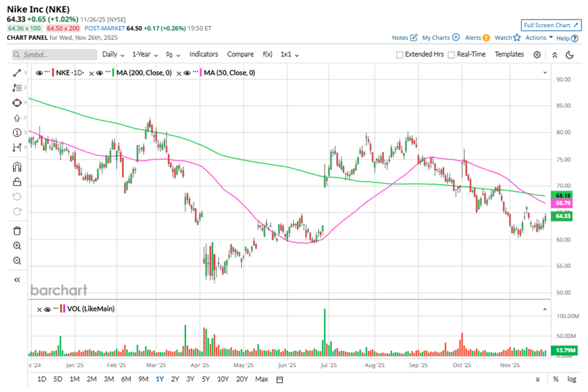This screenshot has width=588, height=392.
Task: Toggle visibility eye for MA 50
Action: [x=186, y=73]
